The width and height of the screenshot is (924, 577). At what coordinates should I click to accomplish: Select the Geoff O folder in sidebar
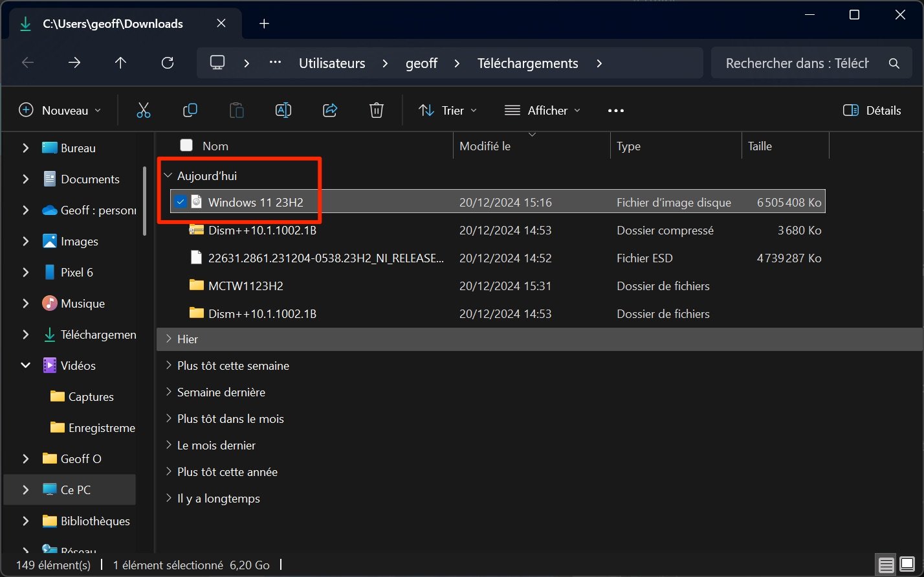81,458
